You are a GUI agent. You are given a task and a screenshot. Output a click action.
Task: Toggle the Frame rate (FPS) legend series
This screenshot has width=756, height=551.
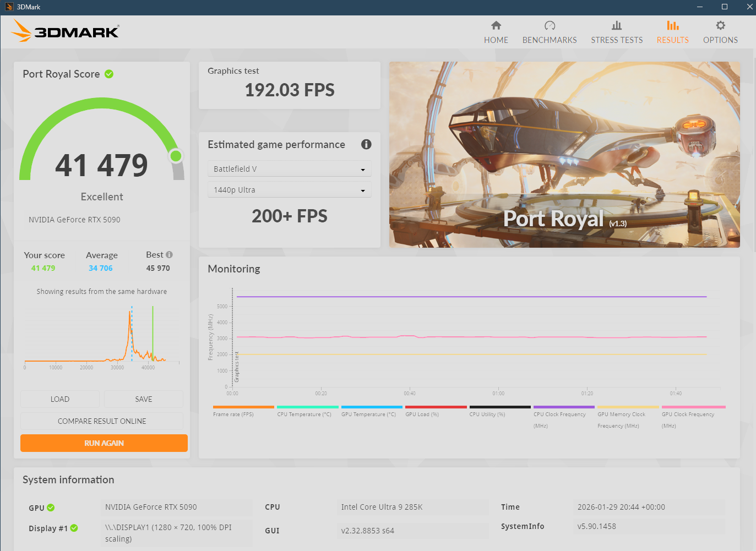point(233,414)
